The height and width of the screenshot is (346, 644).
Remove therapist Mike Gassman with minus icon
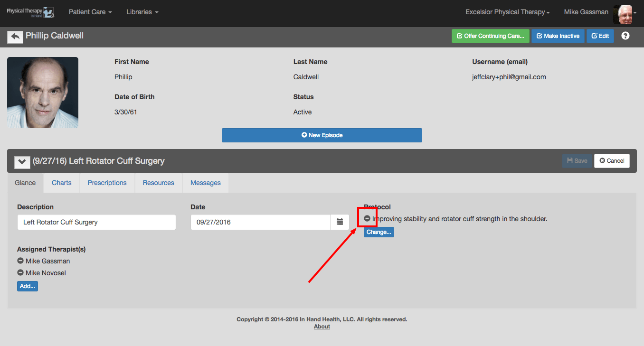[20, 261]
